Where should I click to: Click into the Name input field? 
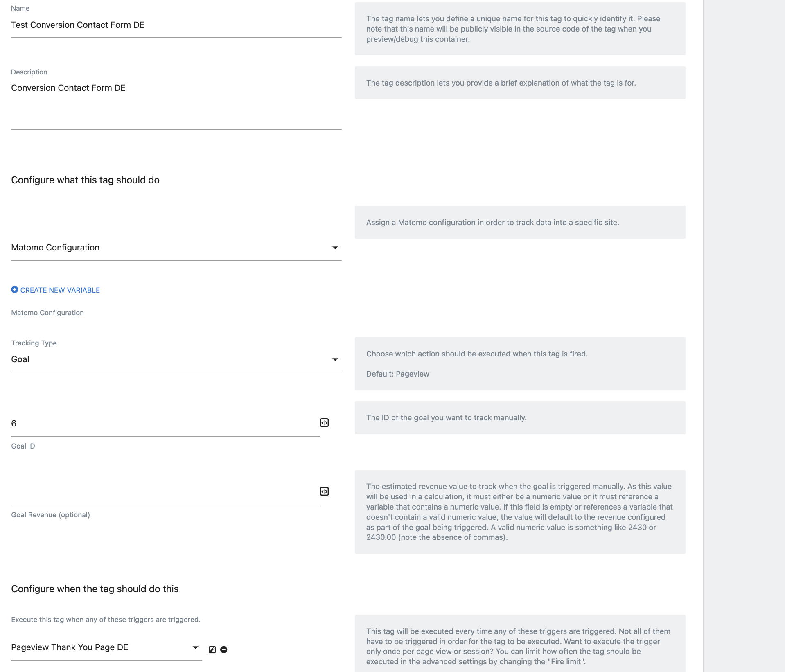click(176, 25)
